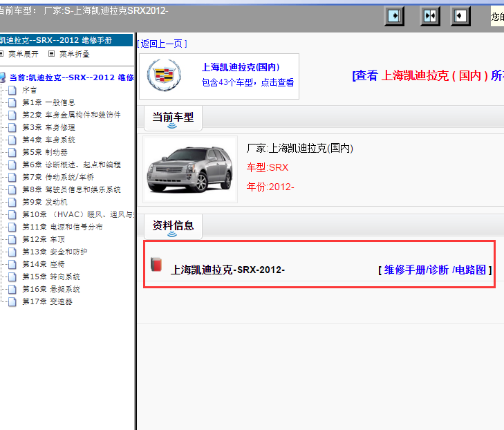Open chapter 第15章 转向系统
The width and height of the screenshot is (504, 430).
[x=51, y=277]
